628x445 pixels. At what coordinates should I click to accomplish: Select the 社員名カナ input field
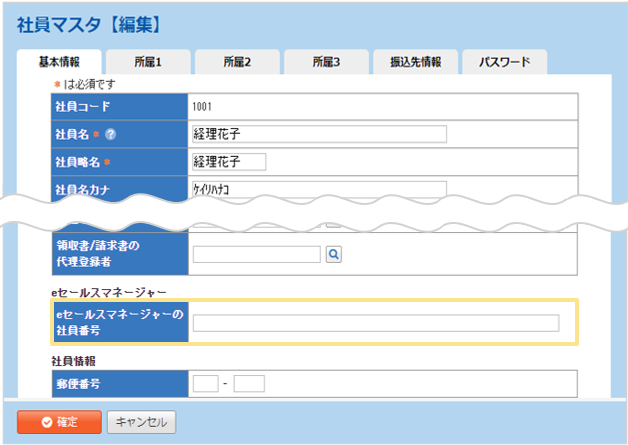[319, 188]
